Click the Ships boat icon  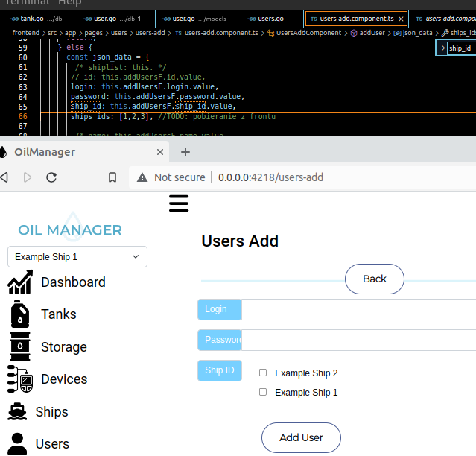(x=17, y=411)
